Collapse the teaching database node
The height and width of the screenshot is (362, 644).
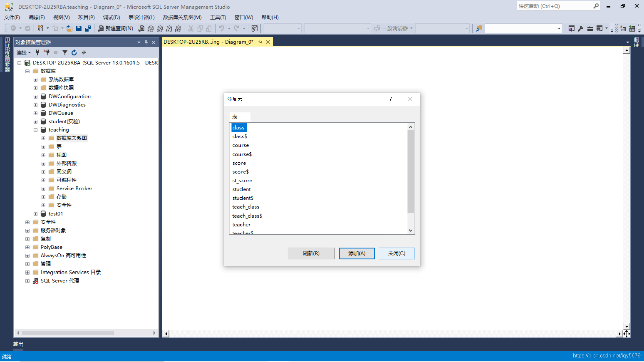coord(35,130)
